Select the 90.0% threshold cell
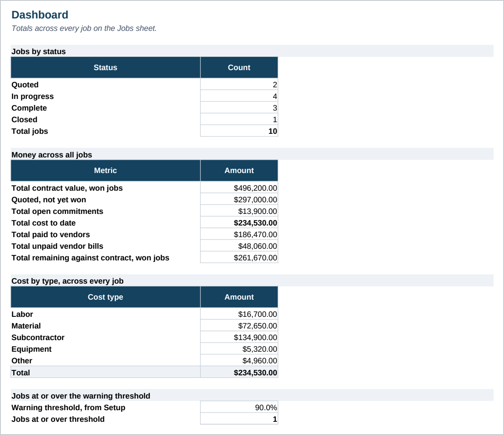 239,407
